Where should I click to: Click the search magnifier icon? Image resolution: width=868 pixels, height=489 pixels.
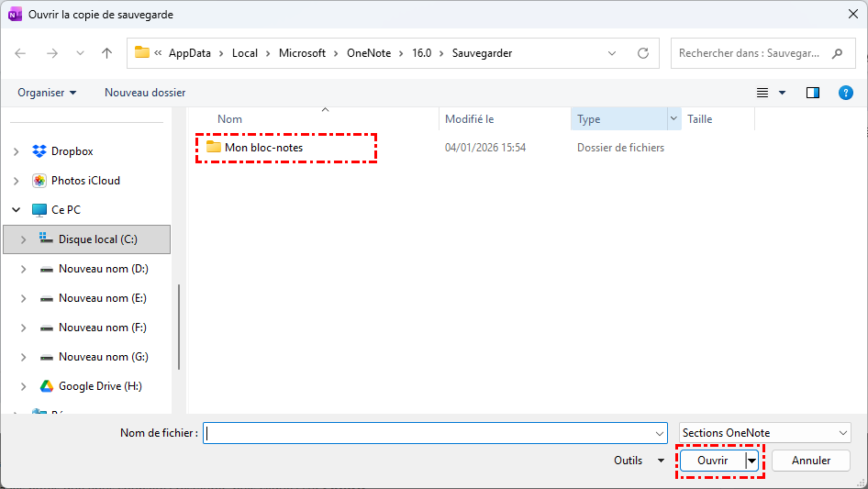tap(837, 53)
